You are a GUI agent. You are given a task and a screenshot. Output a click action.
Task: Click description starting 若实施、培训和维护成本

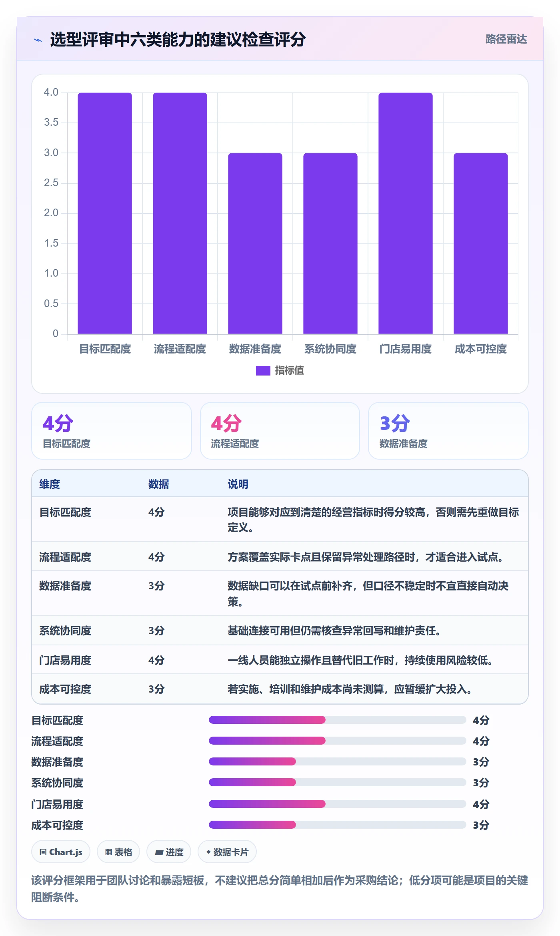point(350,689)
